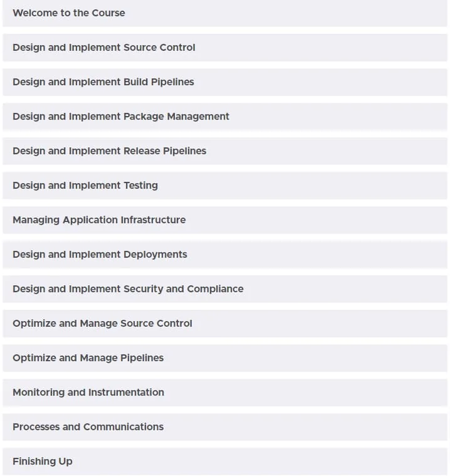Expand Monitoring and Instrumentation section
Image resolution: width=450 pixels, height=476 pixels.
(225, 393)
